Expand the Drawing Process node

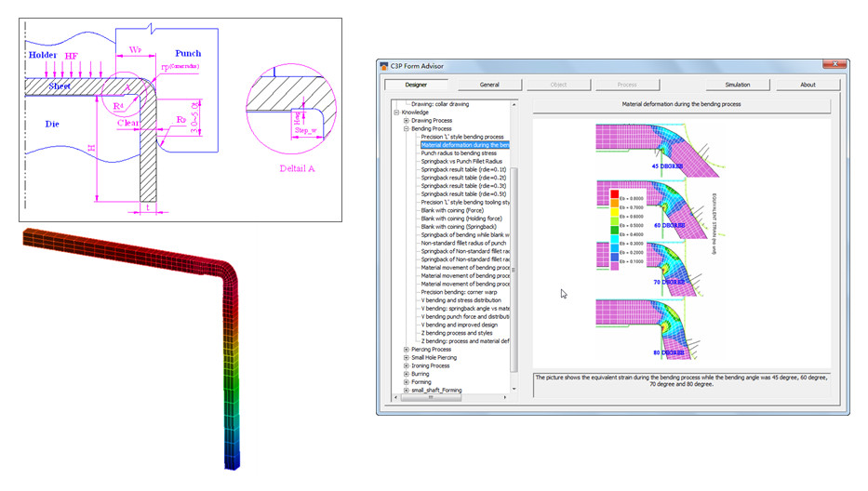point(406,120)
